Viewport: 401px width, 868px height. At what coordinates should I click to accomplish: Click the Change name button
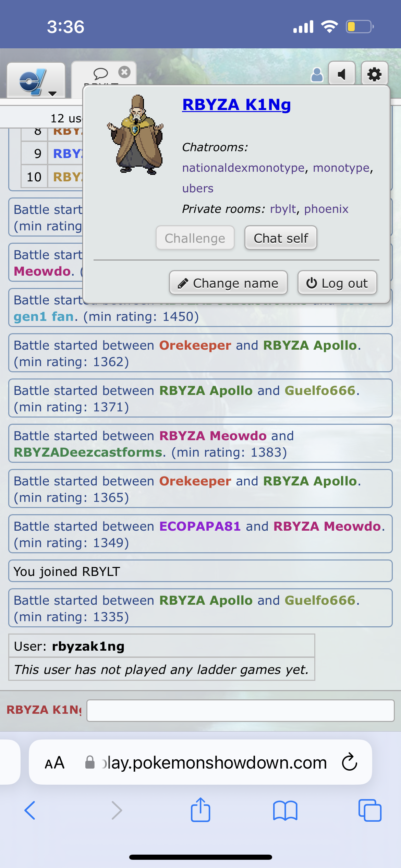click(x=228, y=283)
